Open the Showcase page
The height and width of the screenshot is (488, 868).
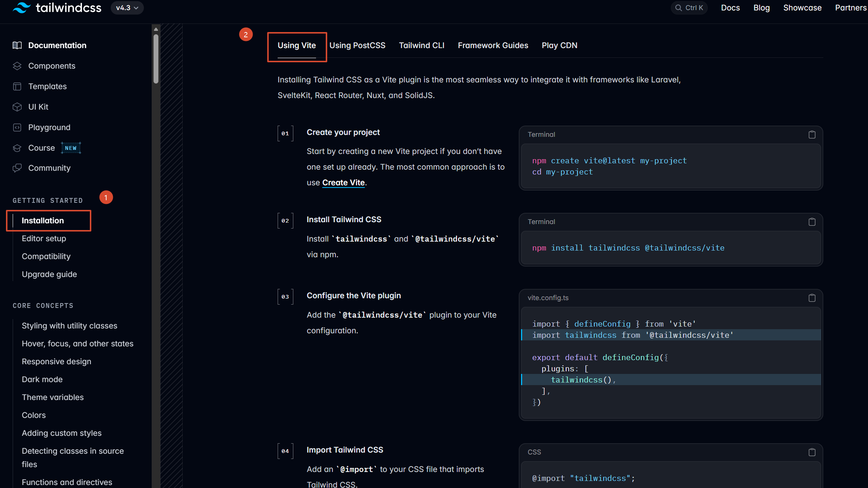(x=802, y=8)
